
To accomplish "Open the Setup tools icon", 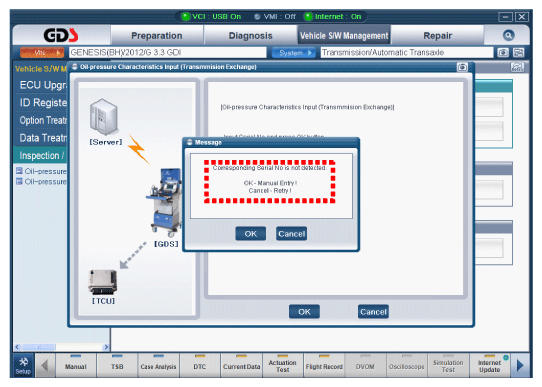I will (24, 366).
